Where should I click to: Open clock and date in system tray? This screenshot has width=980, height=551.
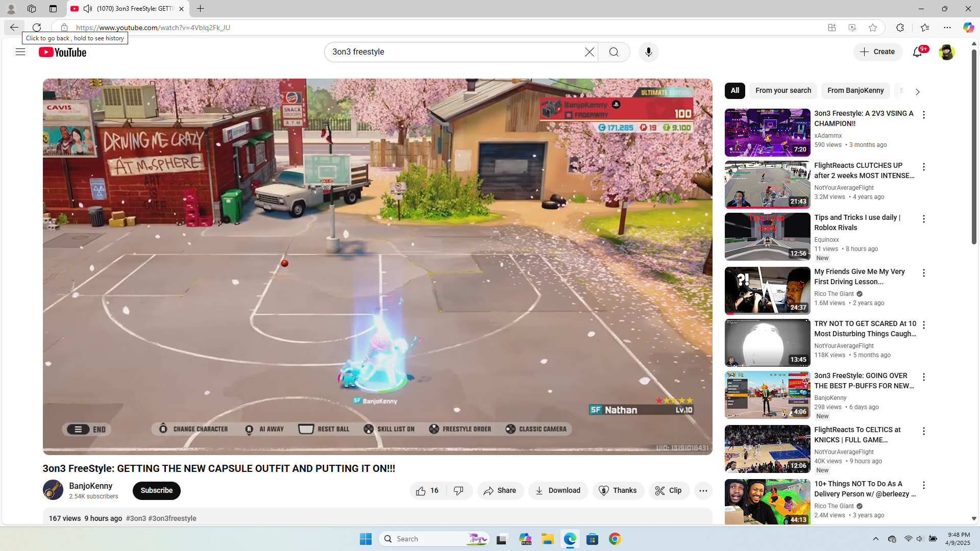click(x=958, y=539)
